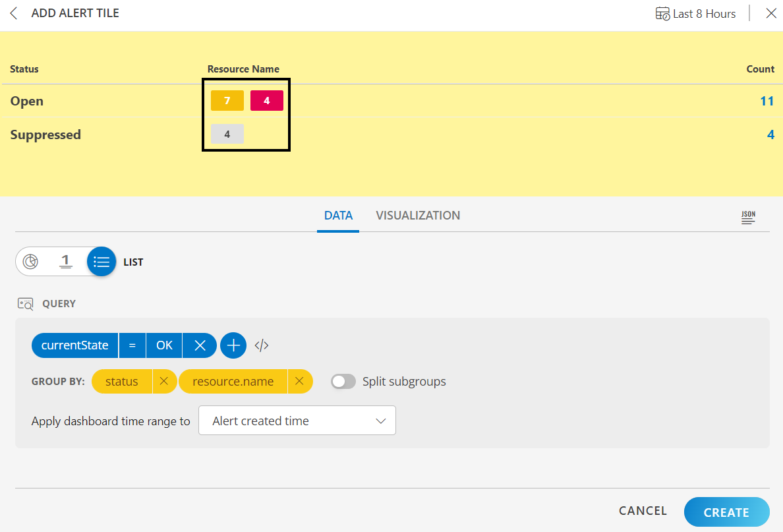The height and width of the screenshot is (532, 783).
Task: Remove the currentState = OK filter
Action: [x=200, y=345]
